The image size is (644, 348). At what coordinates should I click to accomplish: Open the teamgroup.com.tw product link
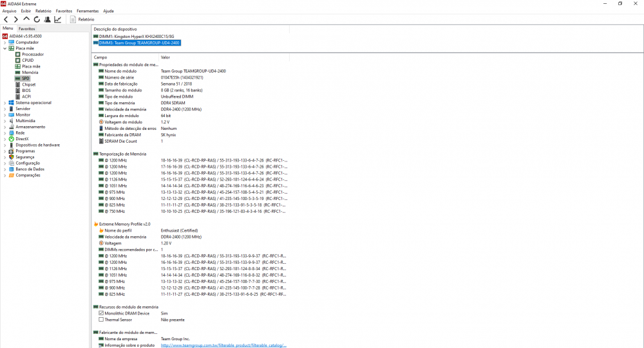(x=223, y=345)
